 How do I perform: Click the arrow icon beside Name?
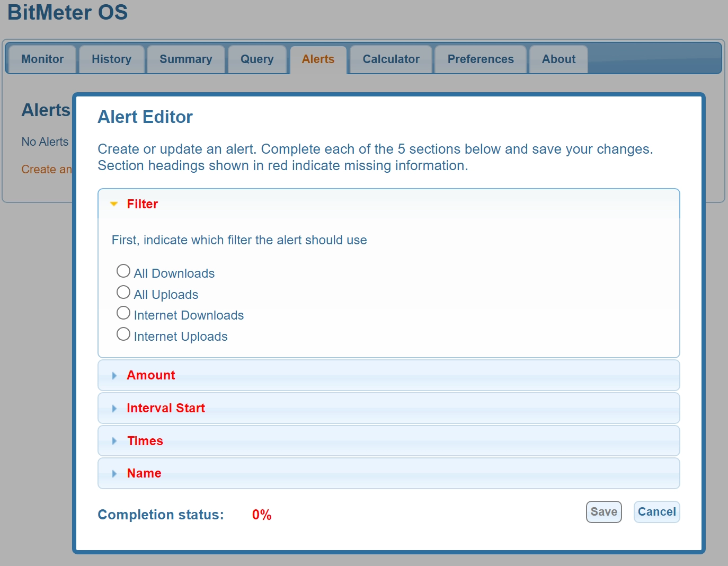(114, 474)
